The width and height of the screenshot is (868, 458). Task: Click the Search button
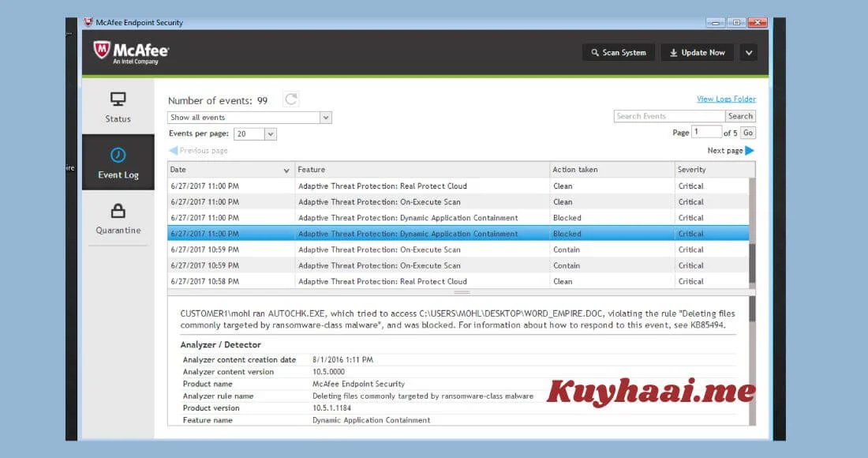pyautogui.click(x=740, y=116)
